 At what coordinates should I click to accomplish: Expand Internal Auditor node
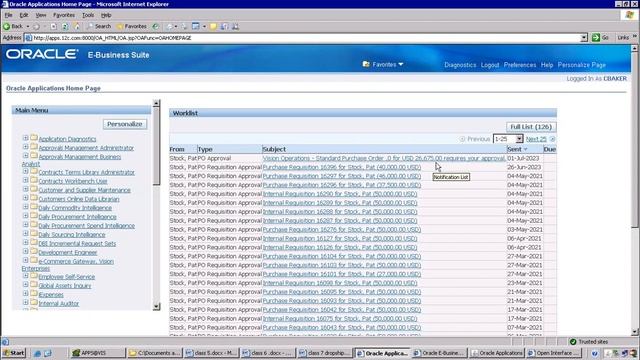[x=25, y=302]
